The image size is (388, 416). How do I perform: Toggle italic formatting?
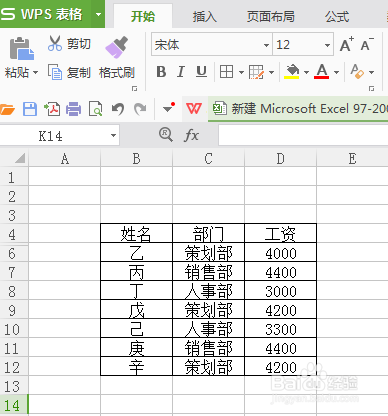[181, 72]
